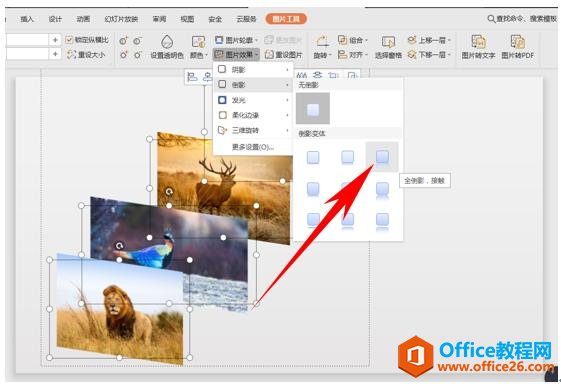
Task: Click 更多设置(O)... menu entry
Action: pos(253,147)
